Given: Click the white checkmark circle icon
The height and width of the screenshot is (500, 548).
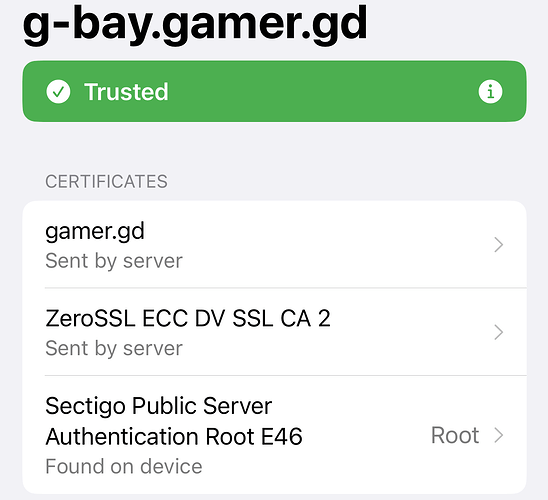Looking at the screenshot, I should pos(58,92).
